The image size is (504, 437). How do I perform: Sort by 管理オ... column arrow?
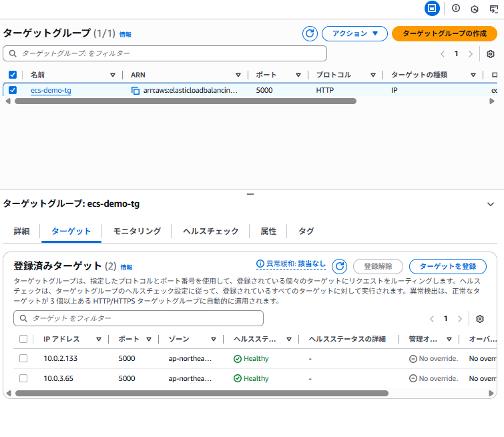click(449, 339)
